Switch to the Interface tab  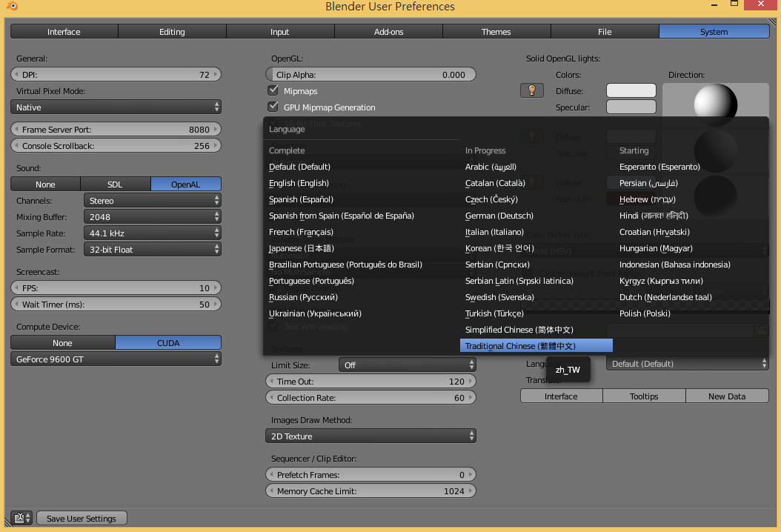coord(64,31)
